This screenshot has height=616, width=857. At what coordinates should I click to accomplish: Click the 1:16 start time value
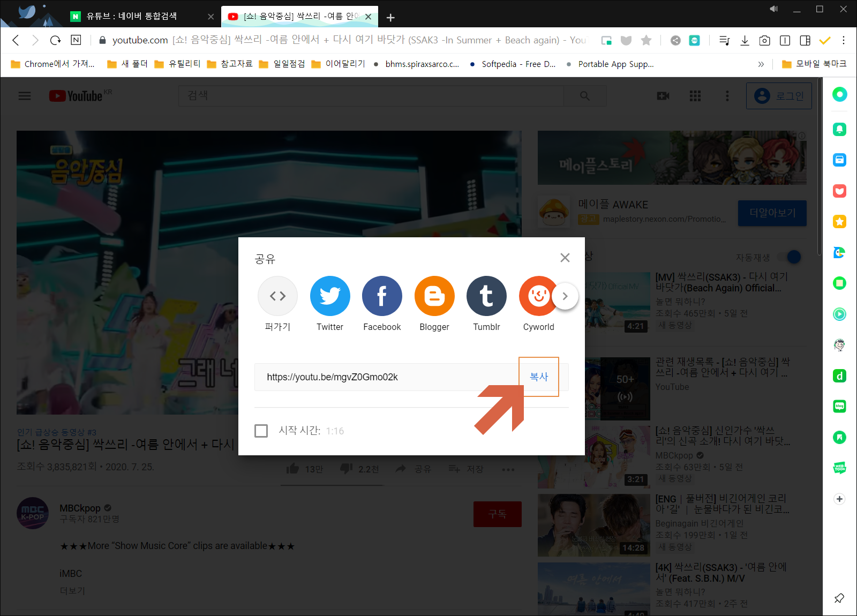click(335, 431)
